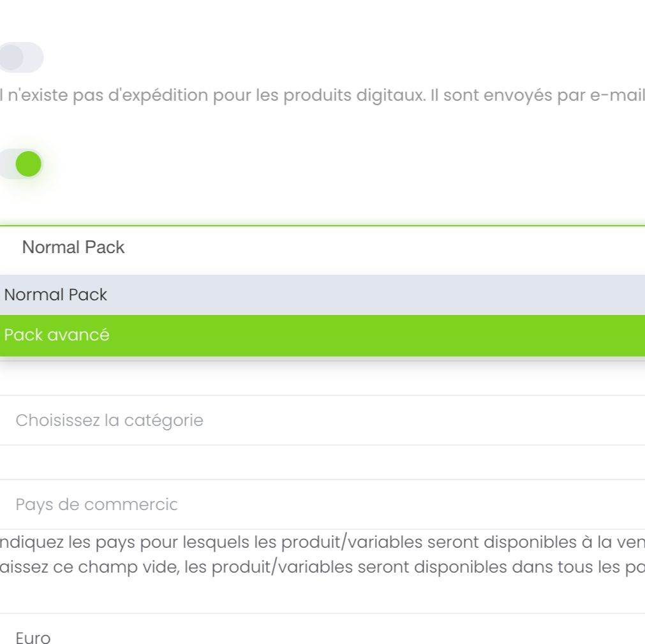Focus the pack selector showing Normal Pack
Screen dimensions: 645x644
(73, 247)
